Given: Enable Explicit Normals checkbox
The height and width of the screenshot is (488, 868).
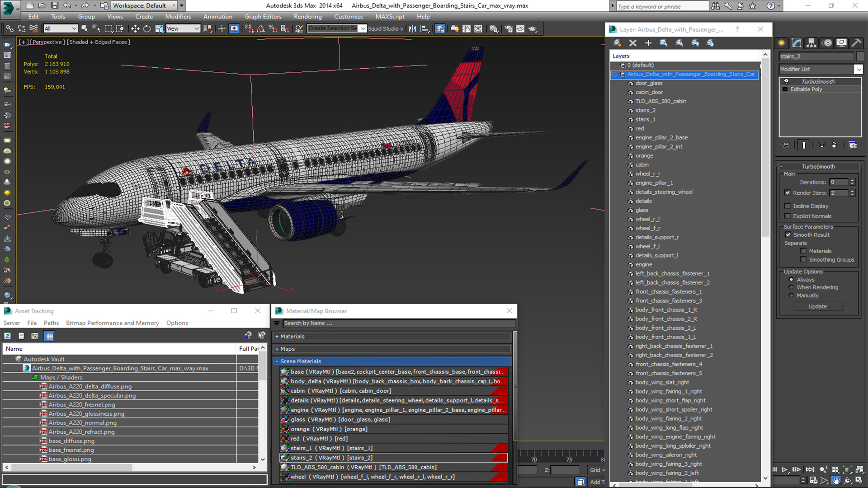Looking at the screenshot, I should coord(788,216).
